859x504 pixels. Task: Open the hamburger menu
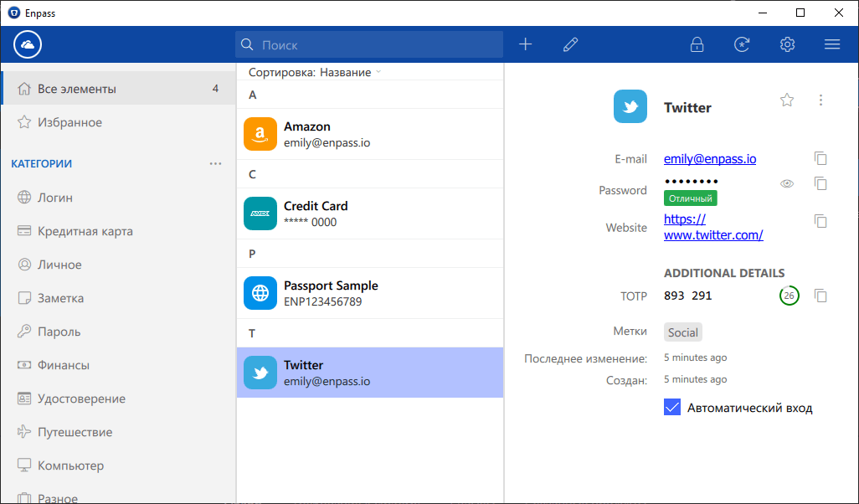[x=832, y=44]
